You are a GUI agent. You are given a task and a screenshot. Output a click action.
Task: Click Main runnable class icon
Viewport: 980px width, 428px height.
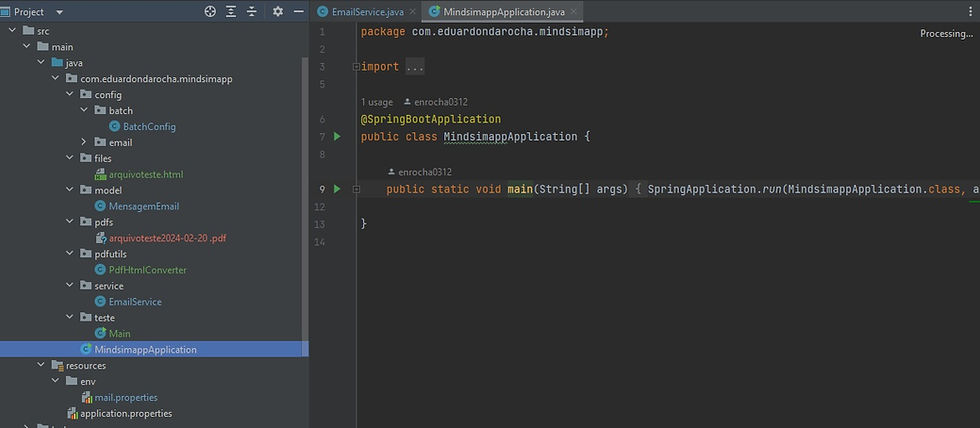click(x=100, y=334)
